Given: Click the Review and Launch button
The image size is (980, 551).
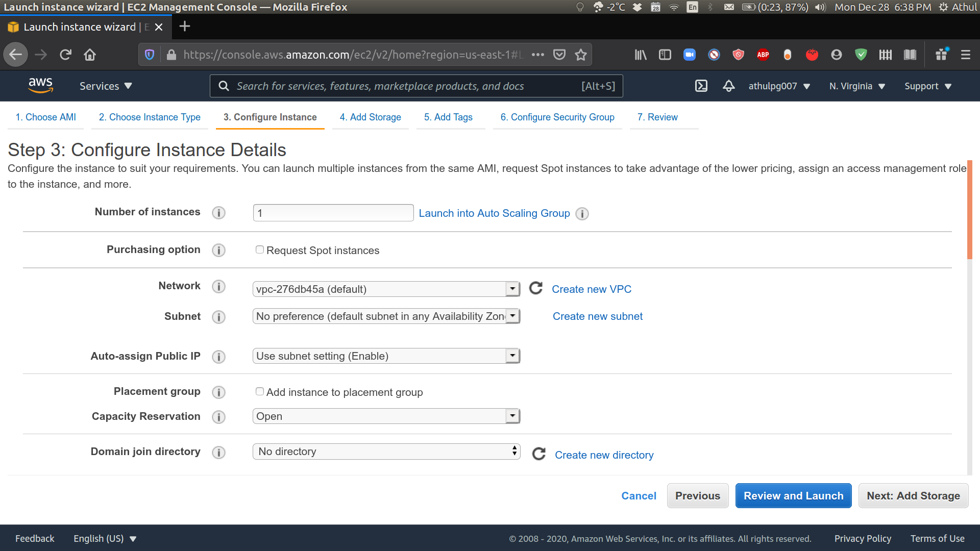Looking at the screenshot, I should tap(794, 495).
